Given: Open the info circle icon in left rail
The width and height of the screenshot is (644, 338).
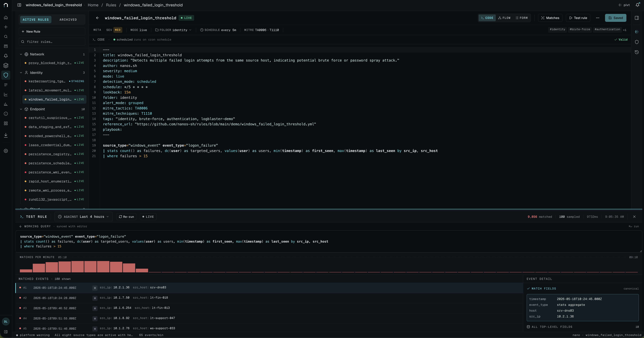Looking at the screenshot, I should point(6,114).
